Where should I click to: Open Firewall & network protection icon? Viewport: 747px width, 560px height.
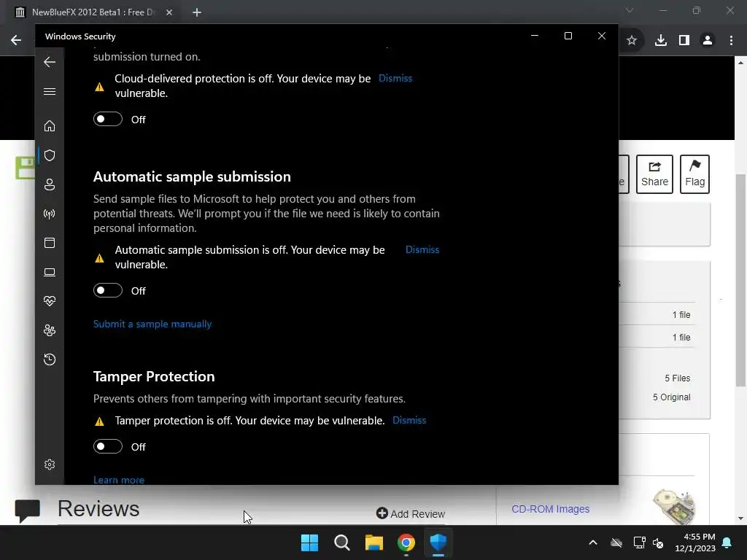(50, 214)
